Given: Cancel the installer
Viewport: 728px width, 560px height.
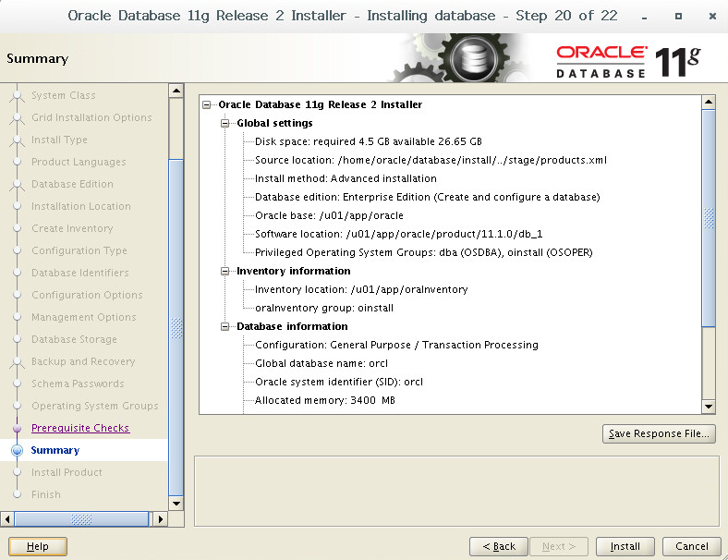Looking at the screenshot, I should 692,546.
